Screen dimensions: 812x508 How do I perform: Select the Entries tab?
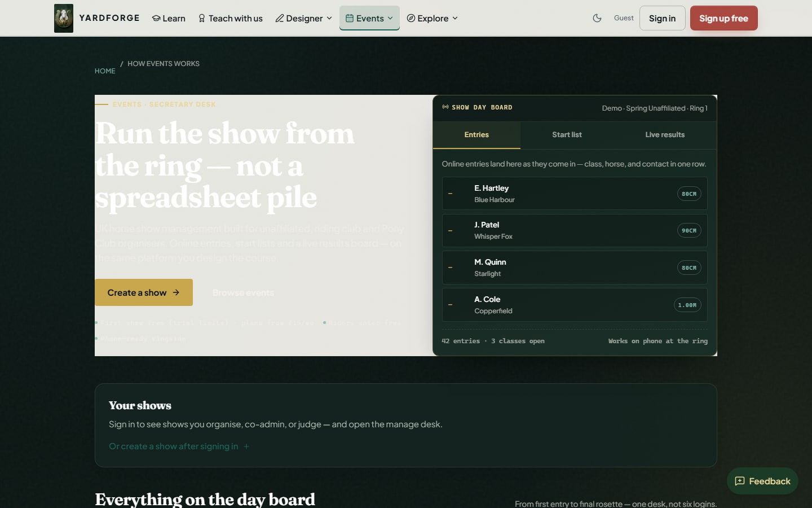pyautogui.click(x=476, y=135)
